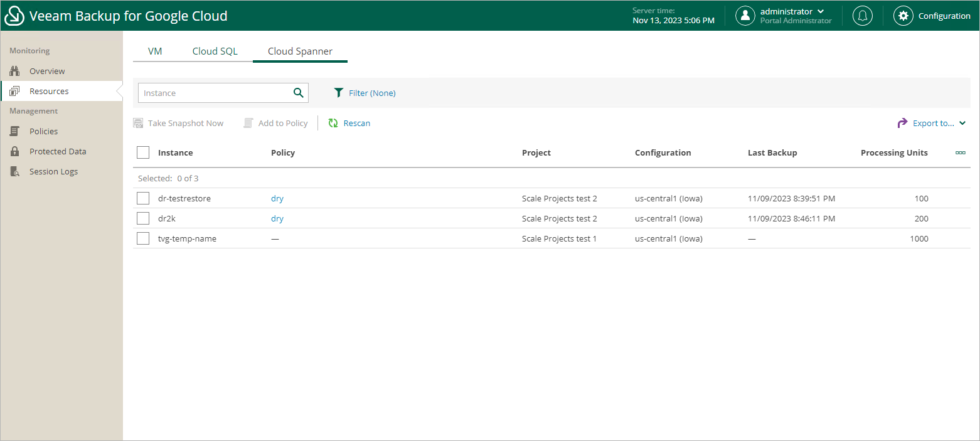The image size is (980, 441).
Task: Toggle the select-all header checkbox
Action: point(143,152)
